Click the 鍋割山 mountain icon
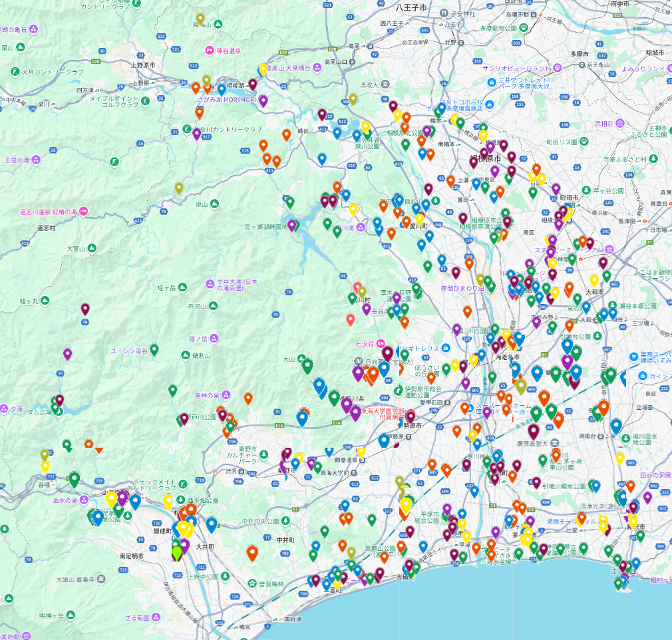 point(186,355)
